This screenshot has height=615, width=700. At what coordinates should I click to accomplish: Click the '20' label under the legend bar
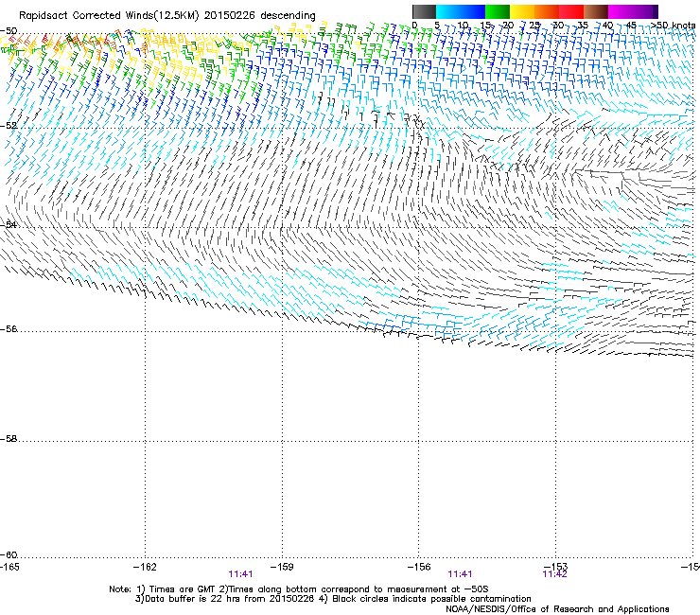[508, 25]
